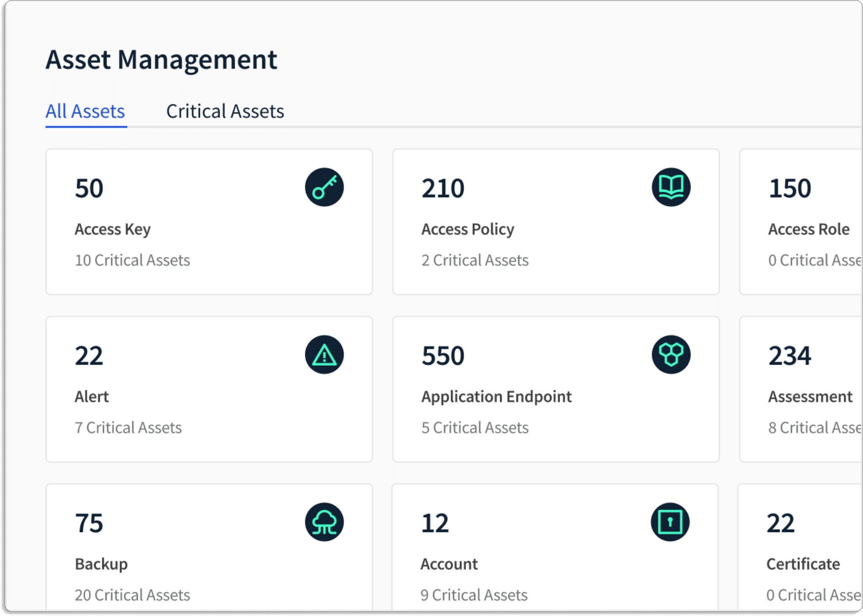Click the Access Policy book icon

tap(671, 187)
